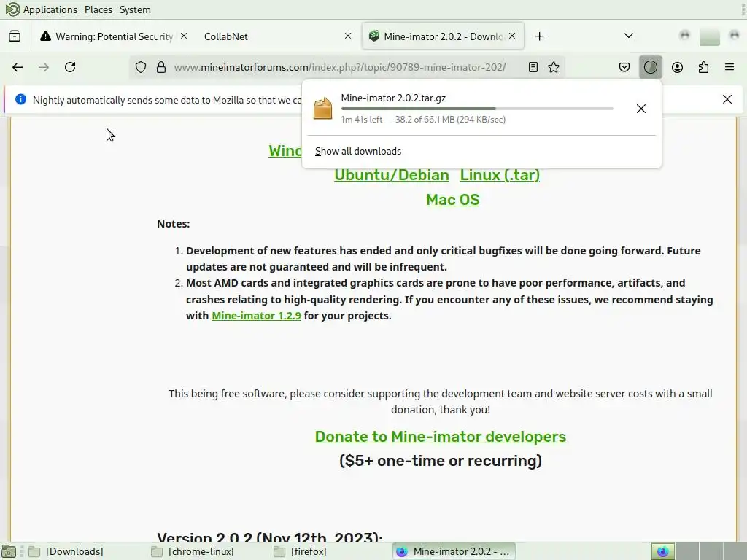Close the Warning: Potential Security tab
Screen dimensions: 747x560
tap(184, 36)
